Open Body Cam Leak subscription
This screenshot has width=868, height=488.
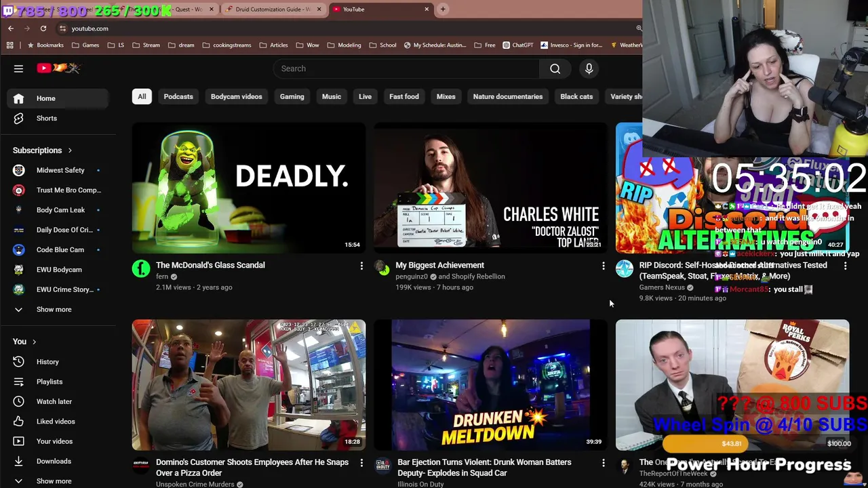(x=58, y=210)
